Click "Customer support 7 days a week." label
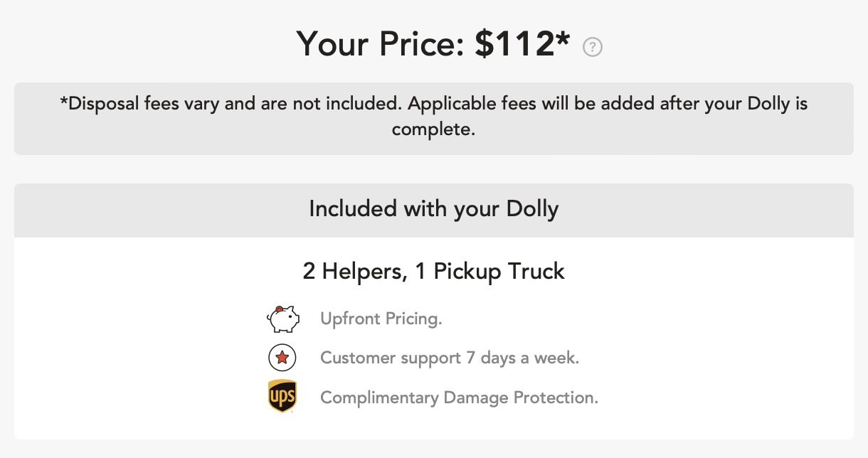 click(450, 358)
